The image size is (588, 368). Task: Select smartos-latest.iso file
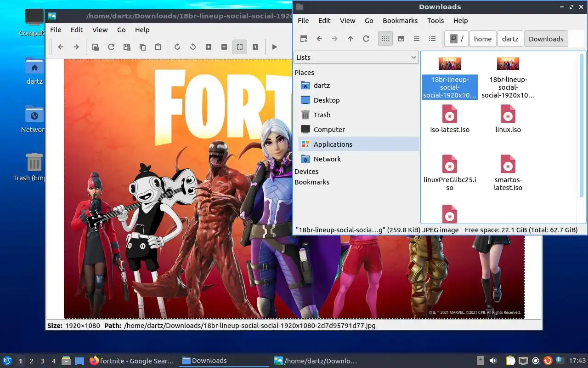coord(508,173)
